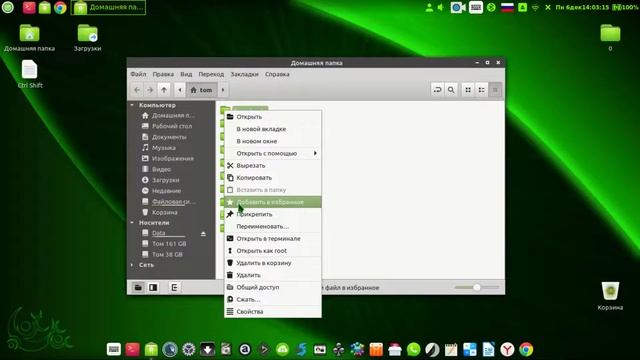
Task: Adjust the zoom slider in status bar
Action: coord(477,287)
